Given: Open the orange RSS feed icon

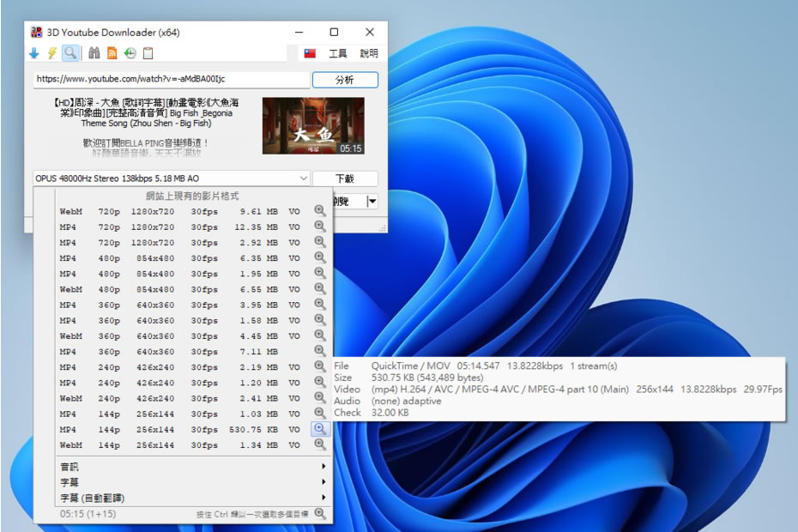Looking at the screenshot, I should click(112, 53).
